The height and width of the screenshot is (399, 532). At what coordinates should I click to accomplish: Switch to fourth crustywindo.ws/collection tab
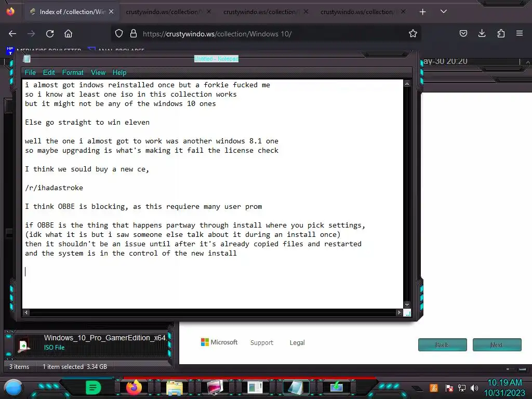point(363,12)
